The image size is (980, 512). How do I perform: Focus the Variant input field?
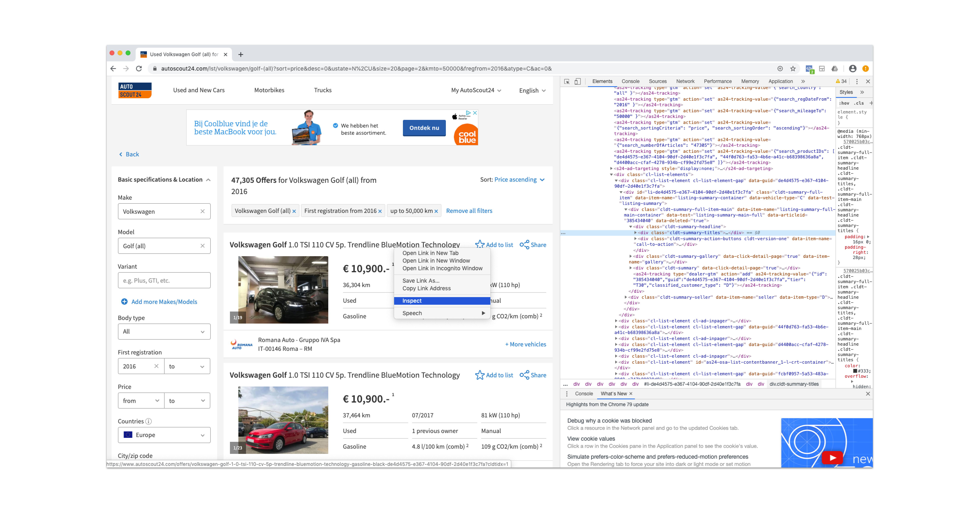point(164,280)
